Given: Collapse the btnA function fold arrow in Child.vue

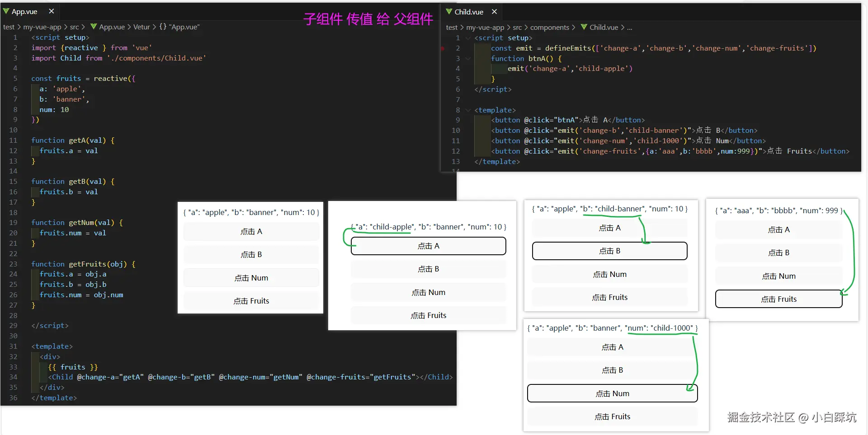Looking at the screenshot, I should (468, 59).
